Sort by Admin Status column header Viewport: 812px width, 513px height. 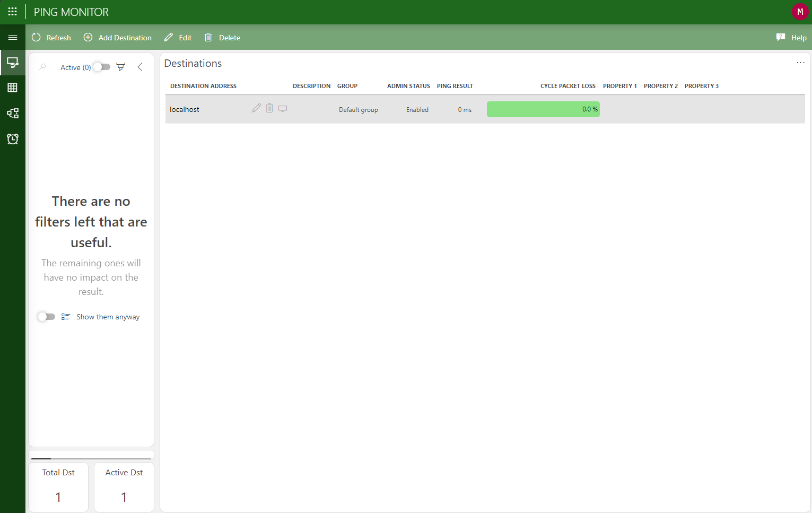pos(408,86)
